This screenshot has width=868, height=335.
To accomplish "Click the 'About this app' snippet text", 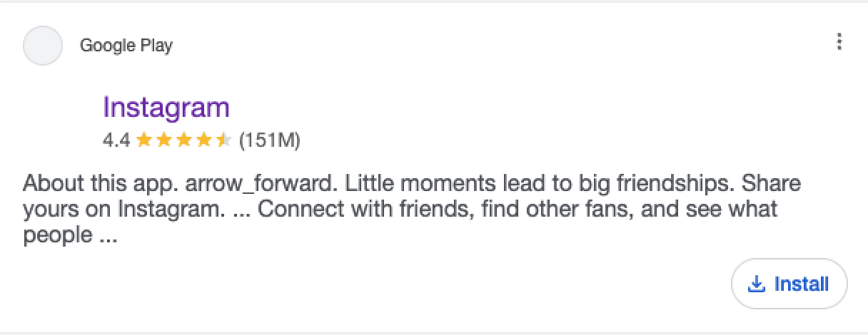I will tap(101, 184).
